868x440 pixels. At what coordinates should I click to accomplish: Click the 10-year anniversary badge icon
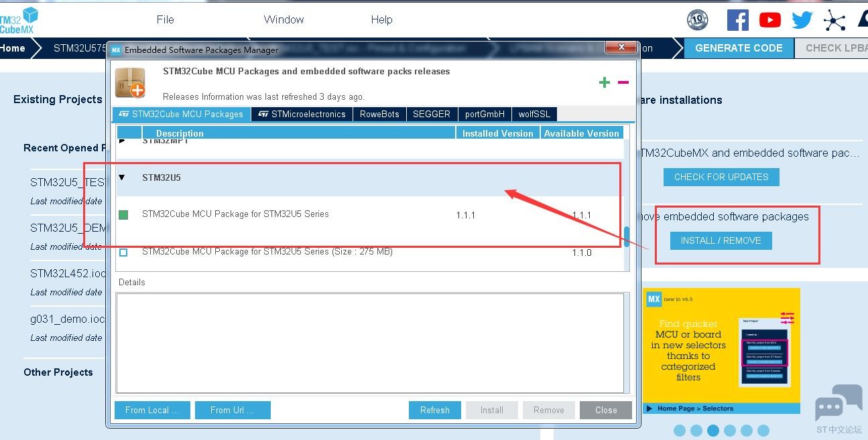point(698,20)
